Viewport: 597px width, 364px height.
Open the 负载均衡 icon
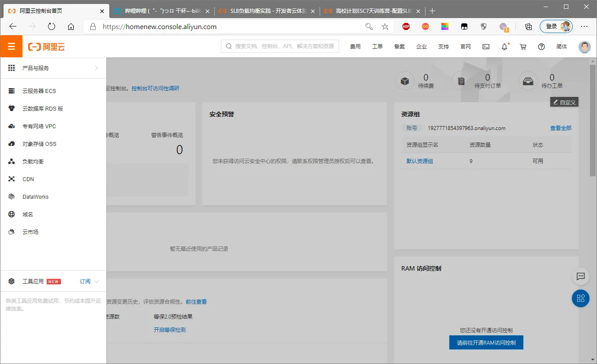pos(12,161)
